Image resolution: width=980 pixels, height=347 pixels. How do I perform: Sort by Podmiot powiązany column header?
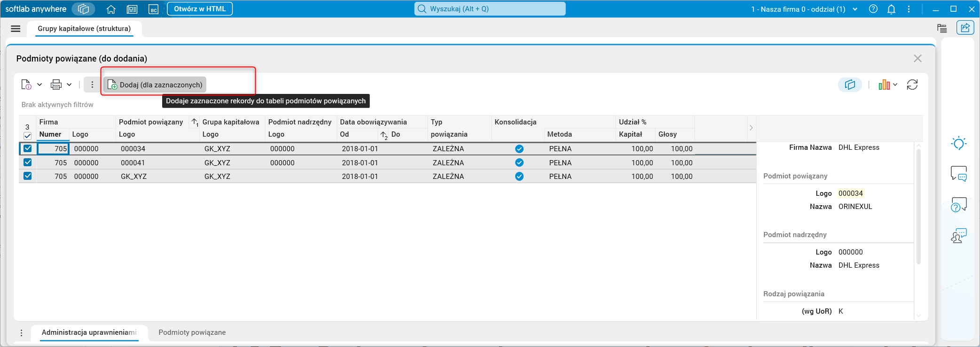pos(151,122)
